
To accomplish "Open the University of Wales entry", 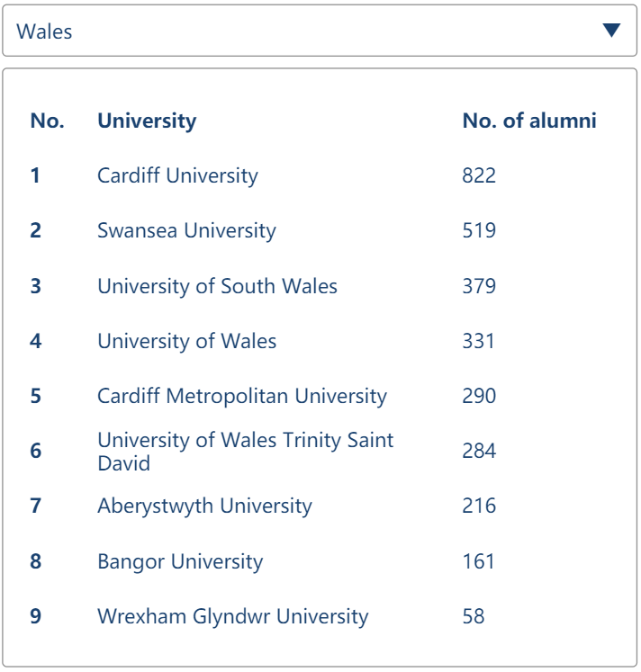I will coord(186,341).
